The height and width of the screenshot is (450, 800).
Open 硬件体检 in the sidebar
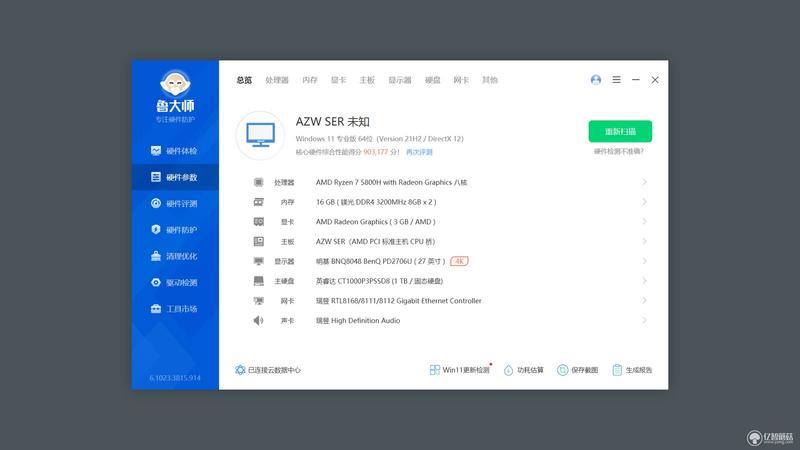(x=174, y=151)
